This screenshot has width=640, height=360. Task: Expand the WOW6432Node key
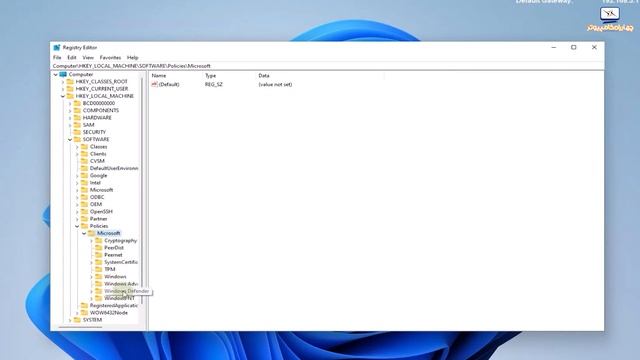coord(77,313)
